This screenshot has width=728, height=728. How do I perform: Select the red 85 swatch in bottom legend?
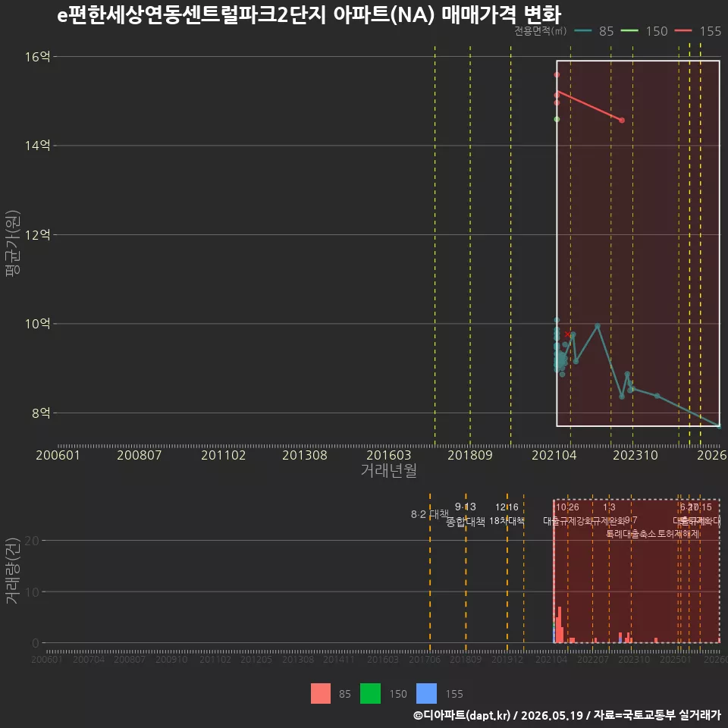321,693
